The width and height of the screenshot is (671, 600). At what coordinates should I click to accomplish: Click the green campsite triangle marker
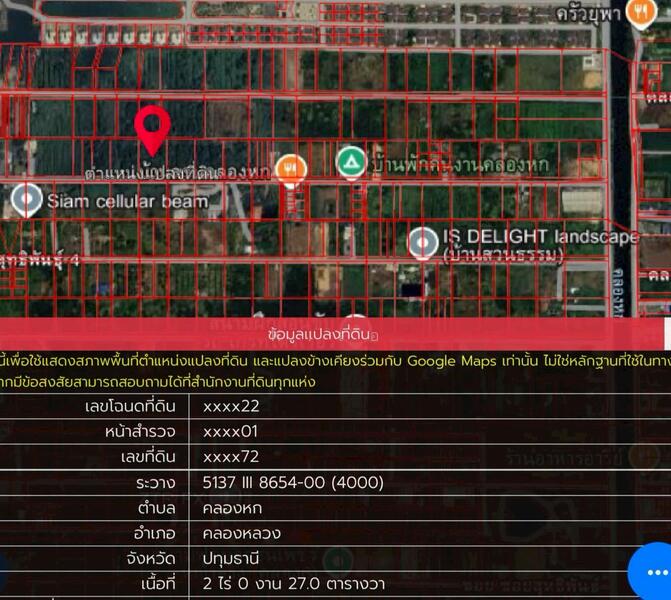[x=350, y=161]
